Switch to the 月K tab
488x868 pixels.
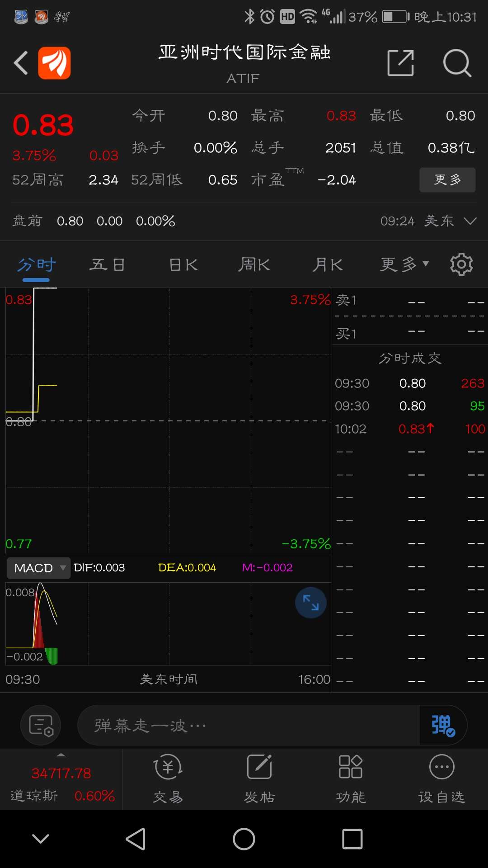(x=328, y=264)
